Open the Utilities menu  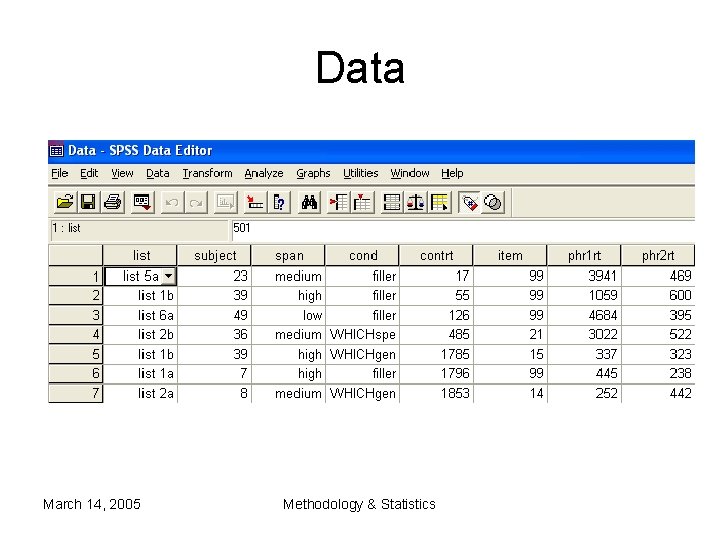pyautogui.click(x=360, y=173)
